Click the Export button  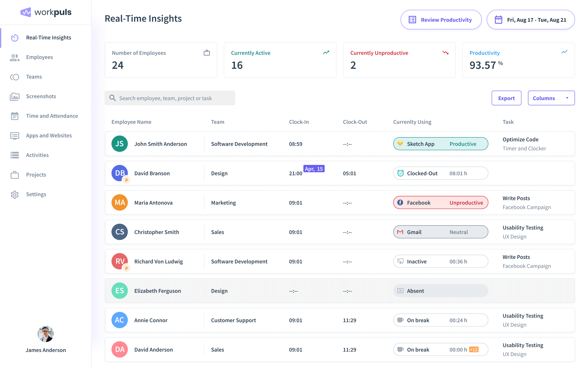506,98
